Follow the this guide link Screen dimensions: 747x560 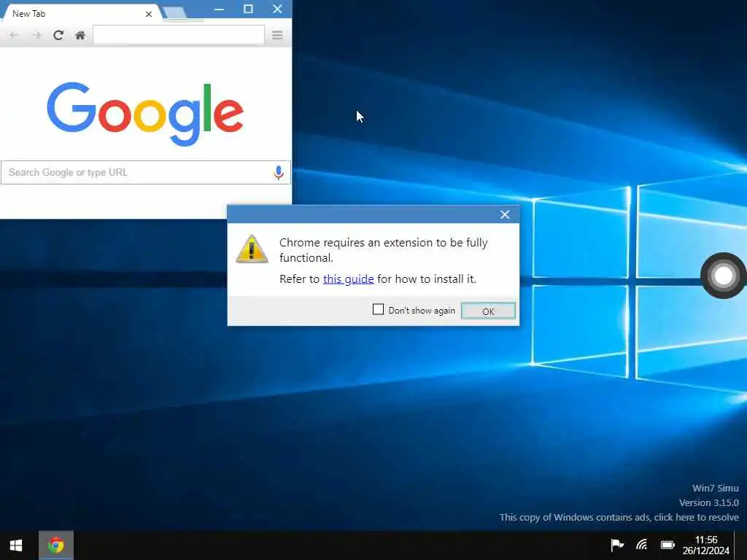coord(348,279)
